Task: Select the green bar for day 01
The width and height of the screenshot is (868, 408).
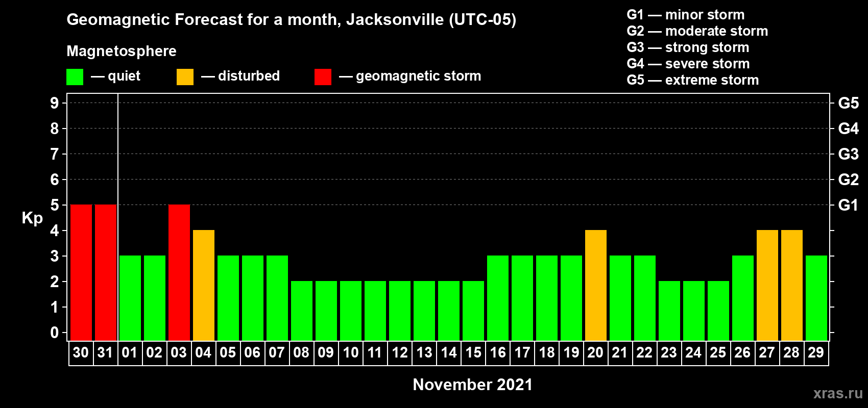Action: (130, 298)
